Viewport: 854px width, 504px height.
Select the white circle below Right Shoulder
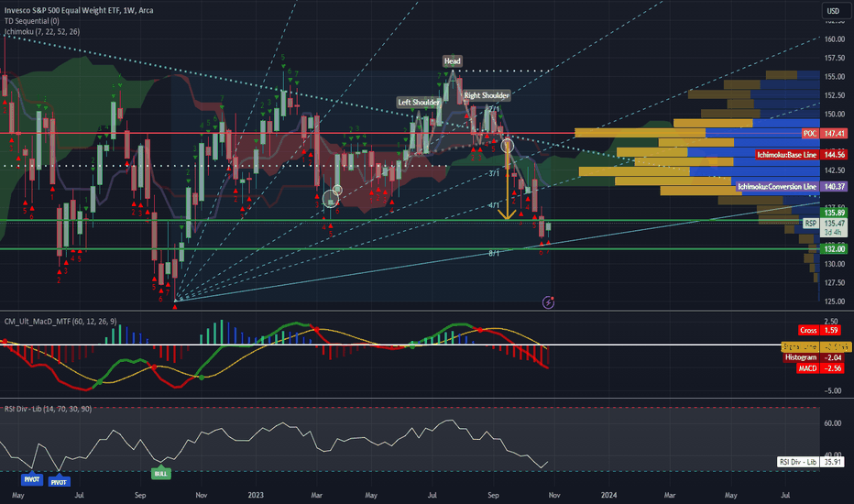click(507, 144)
